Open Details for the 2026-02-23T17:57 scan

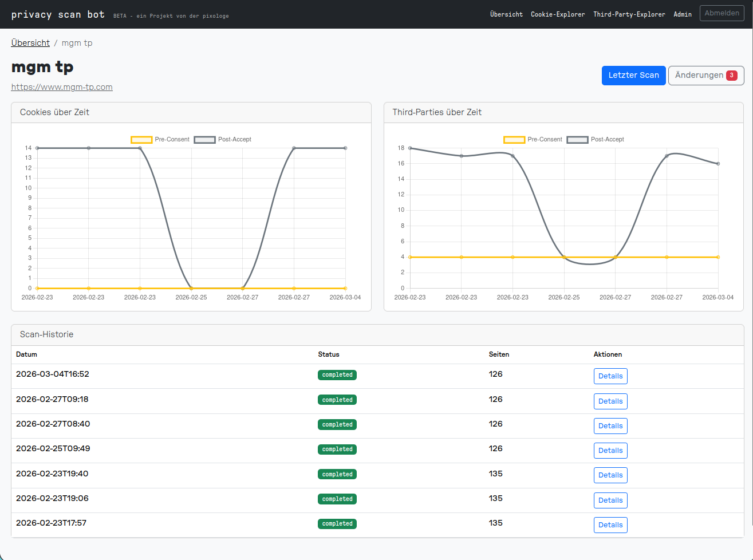tap(610, 525)
